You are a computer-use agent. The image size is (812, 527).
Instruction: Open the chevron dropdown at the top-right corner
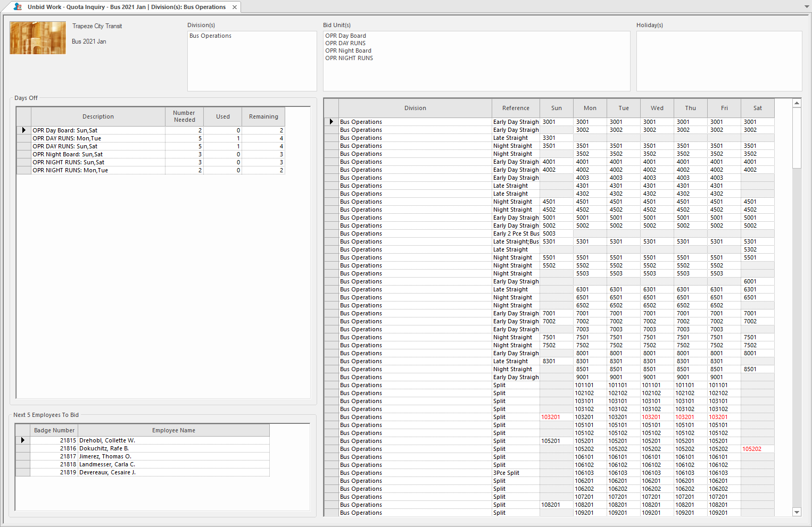(806, 7)
